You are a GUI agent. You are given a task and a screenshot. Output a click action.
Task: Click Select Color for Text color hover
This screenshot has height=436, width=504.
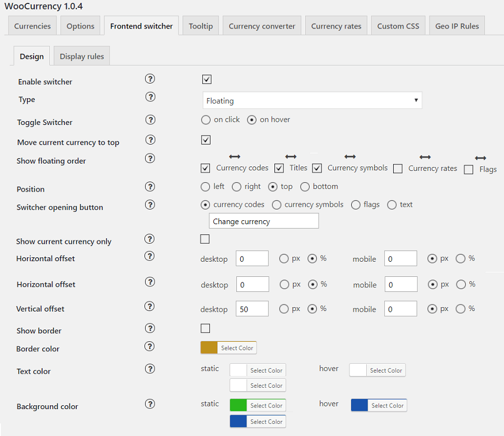pos(386,370)
